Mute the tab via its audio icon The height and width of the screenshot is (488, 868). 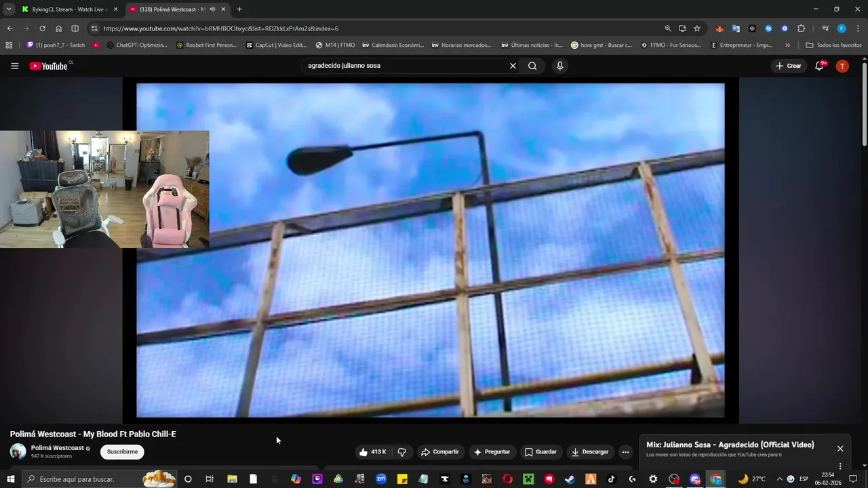(x=212, y=9)
